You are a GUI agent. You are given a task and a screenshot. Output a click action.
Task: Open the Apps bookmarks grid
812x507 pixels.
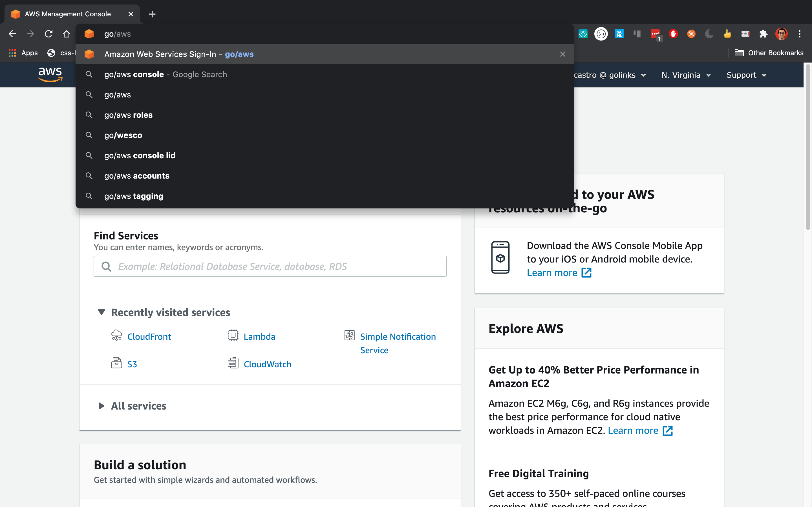point(13,53)
